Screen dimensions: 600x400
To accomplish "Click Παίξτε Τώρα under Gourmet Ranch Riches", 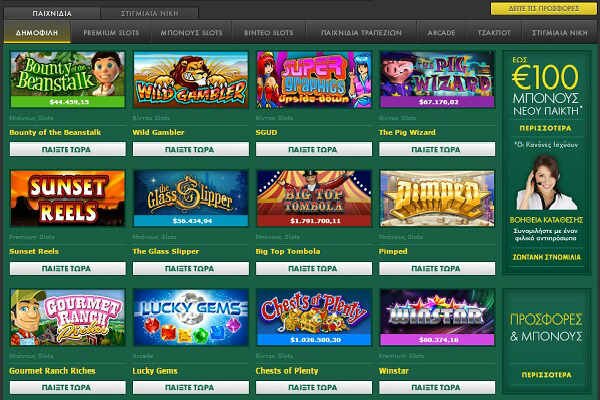I will click(x=67, y=387).
